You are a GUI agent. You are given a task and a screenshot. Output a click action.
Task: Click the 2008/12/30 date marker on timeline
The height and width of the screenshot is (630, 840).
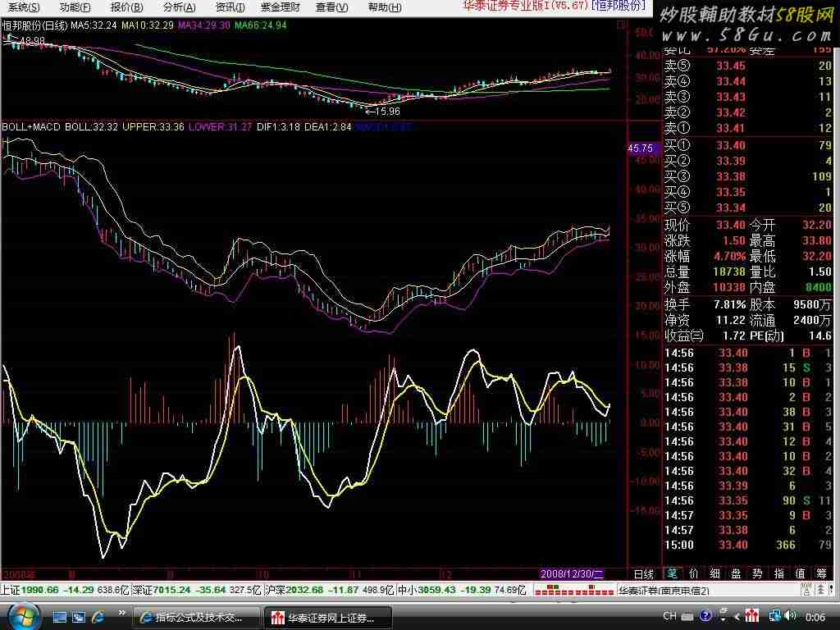pos(572,573)
